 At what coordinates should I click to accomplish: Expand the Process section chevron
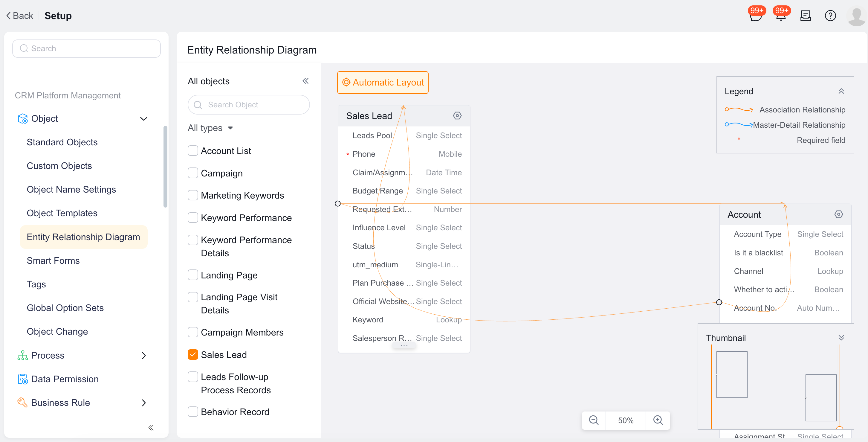pyautogui.click(x=143, y=355)
